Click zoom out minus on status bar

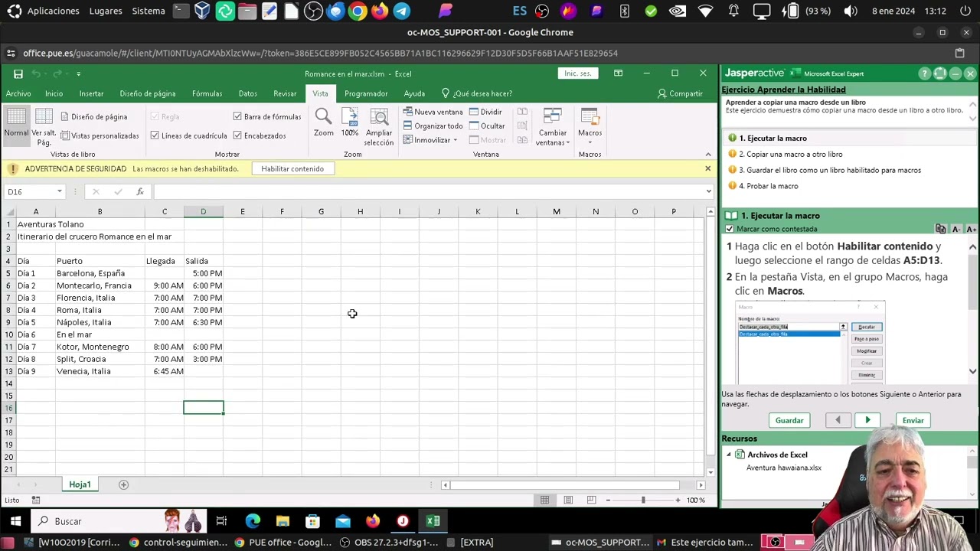coord(608,500)
